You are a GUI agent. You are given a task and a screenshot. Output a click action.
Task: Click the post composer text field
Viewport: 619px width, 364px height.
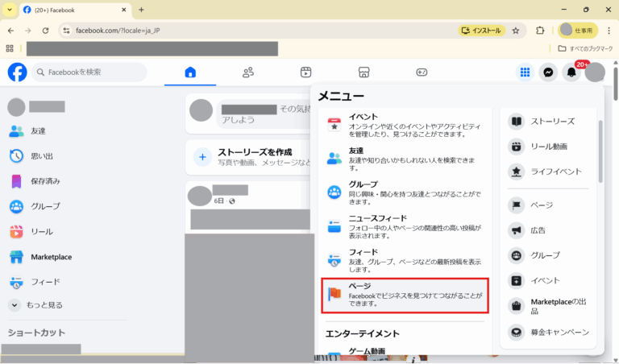click(265, 114)
